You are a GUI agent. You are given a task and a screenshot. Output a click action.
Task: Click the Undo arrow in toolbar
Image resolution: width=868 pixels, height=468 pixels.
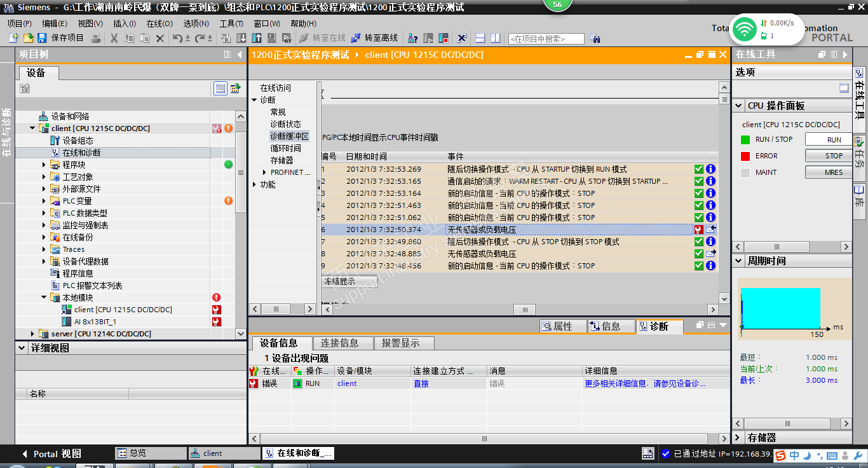pyautogui.click(x=177, y=38)
